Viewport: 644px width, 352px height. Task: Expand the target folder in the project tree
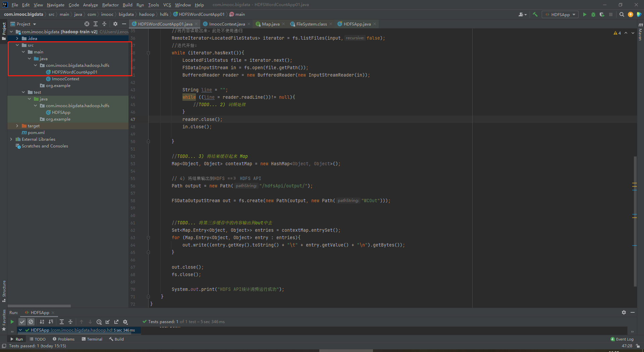point(17,126)
